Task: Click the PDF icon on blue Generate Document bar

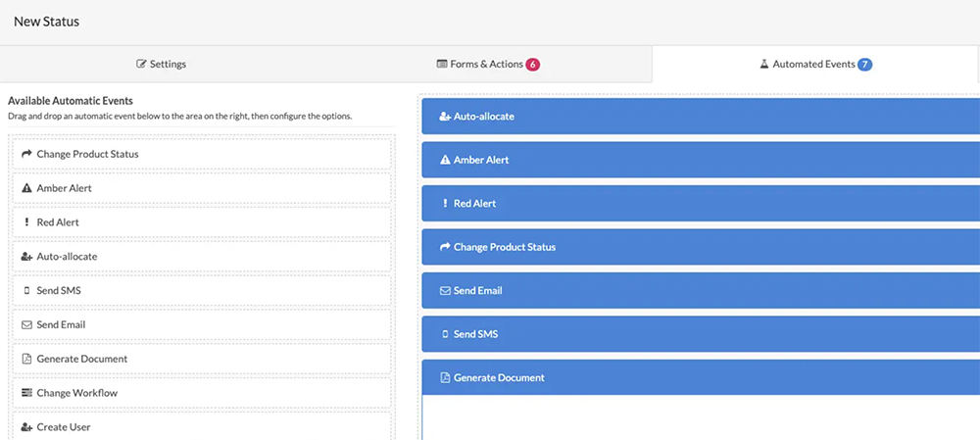Action: (x=445, y=377)
